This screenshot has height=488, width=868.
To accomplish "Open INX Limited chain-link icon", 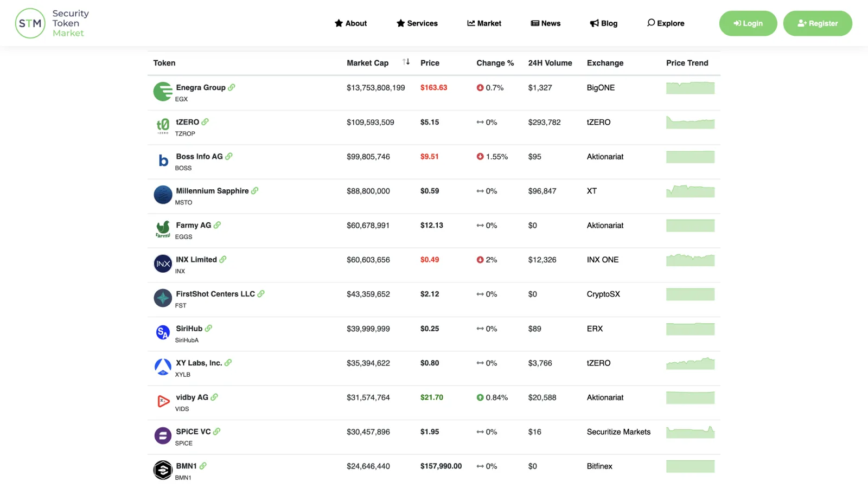I will [223, 260].
